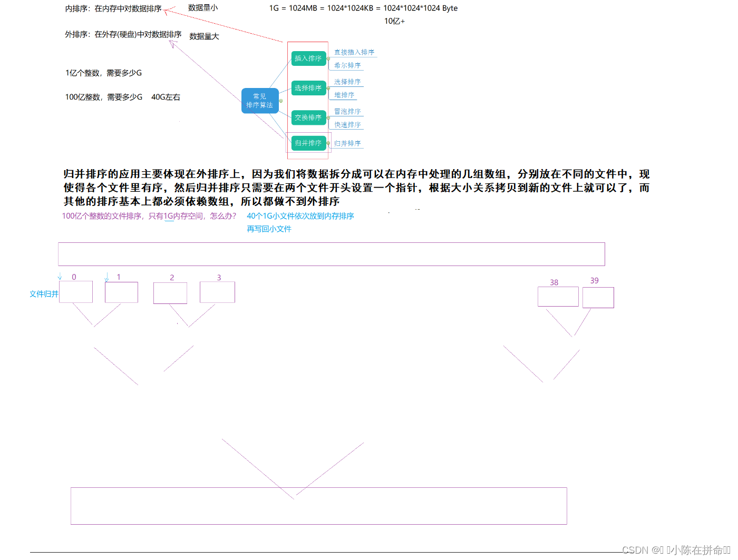This screenshot has width=738, height=560.
Task: Click the blue arrow above box 0
Action: pos(60,277)
